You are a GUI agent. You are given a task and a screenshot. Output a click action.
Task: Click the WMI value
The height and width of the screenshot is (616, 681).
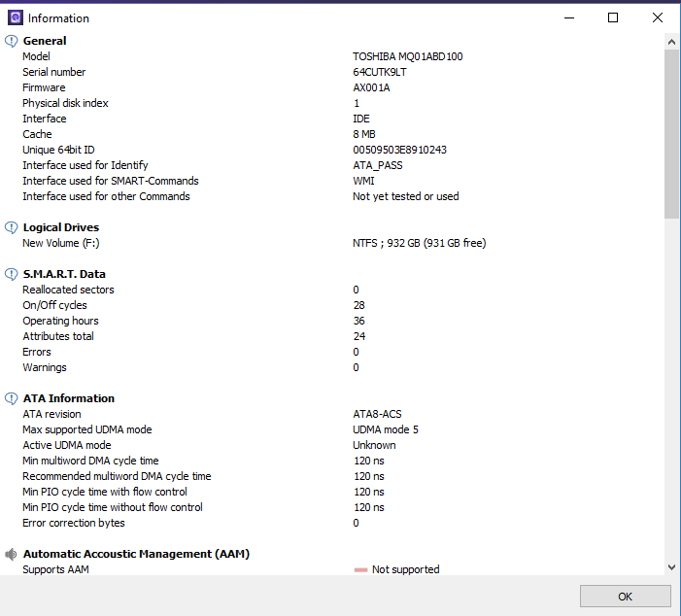[363, 181]
